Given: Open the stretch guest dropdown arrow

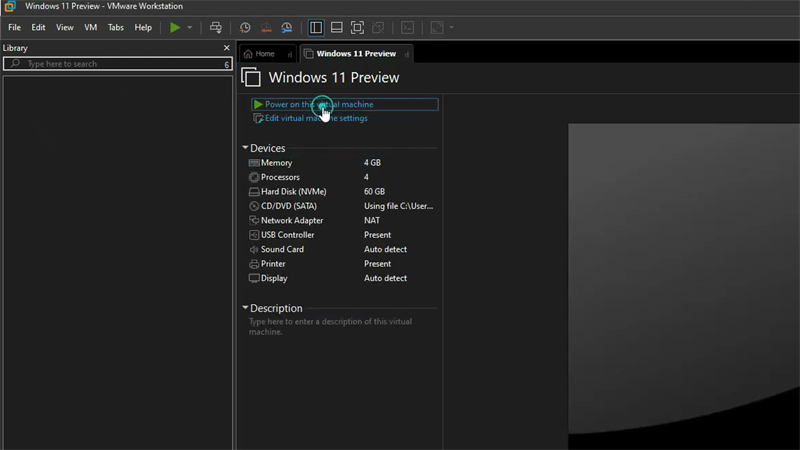Looking at the screenshot, I should (x=451, y=28).
